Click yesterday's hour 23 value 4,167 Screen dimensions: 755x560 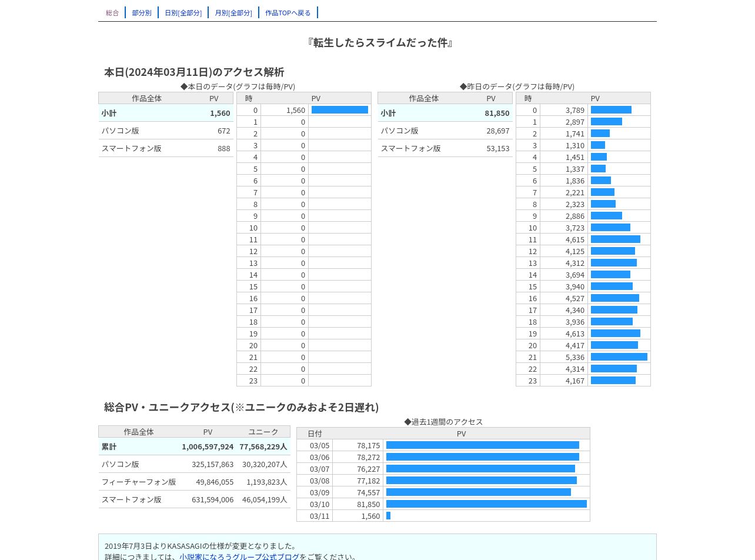point(575,381)
